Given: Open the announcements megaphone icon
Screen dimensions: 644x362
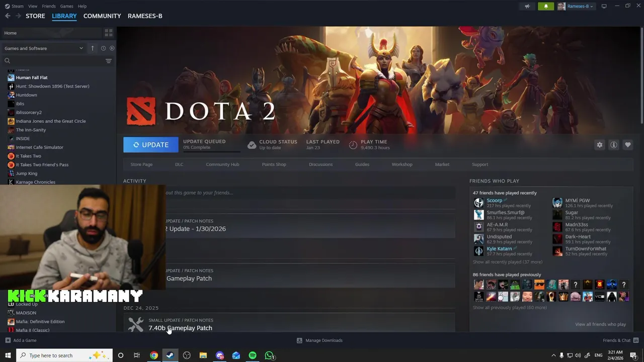Looking at the screenshot, I should (x=527, y=6).
